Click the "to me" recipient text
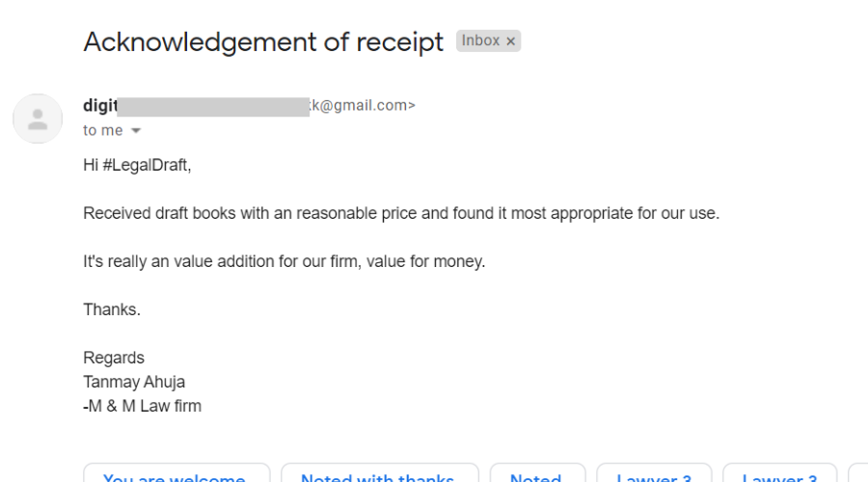 pyautogui.click(x=103, y=130)
